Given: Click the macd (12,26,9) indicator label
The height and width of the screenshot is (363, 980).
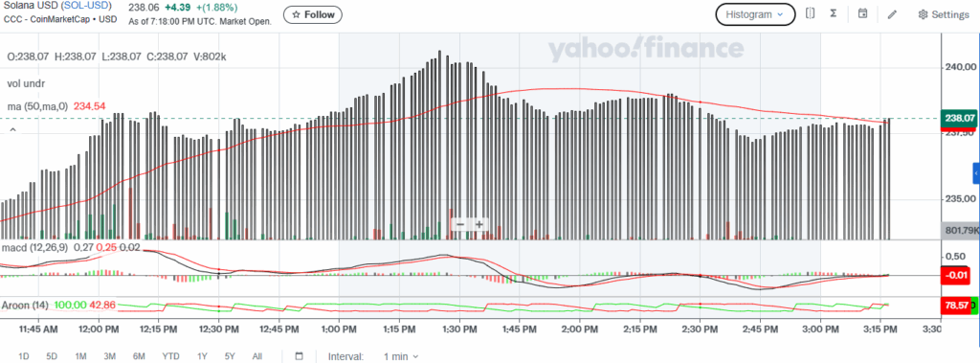Looking at the screenshot, I should 35,248.
